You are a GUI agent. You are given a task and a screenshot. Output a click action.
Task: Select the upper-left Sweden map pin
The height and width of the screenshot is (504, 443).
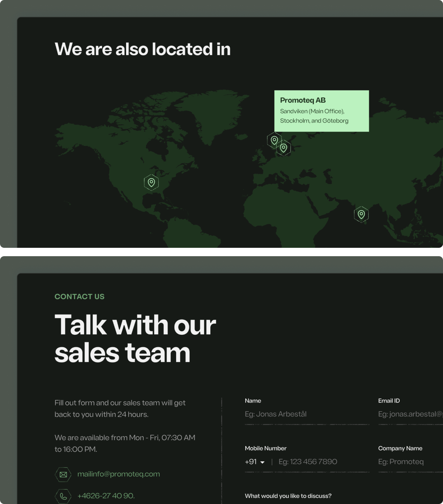(274, 140)
